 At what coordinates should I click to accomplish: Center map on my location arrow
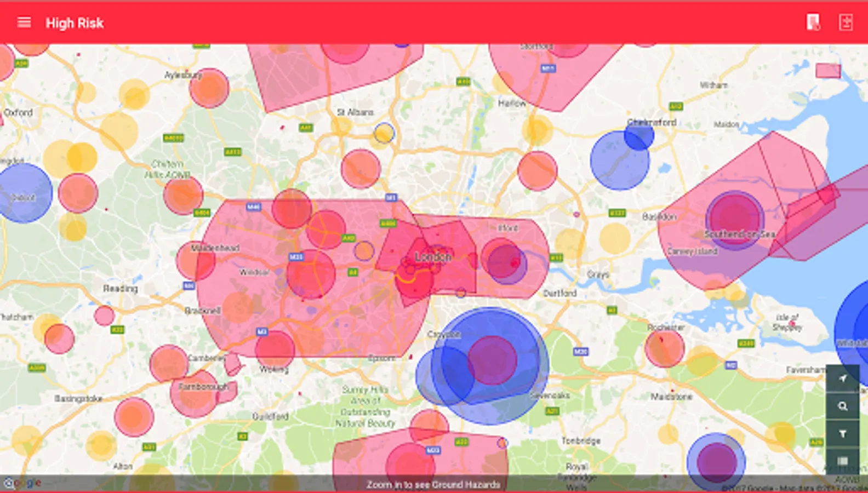coord(843,379)
